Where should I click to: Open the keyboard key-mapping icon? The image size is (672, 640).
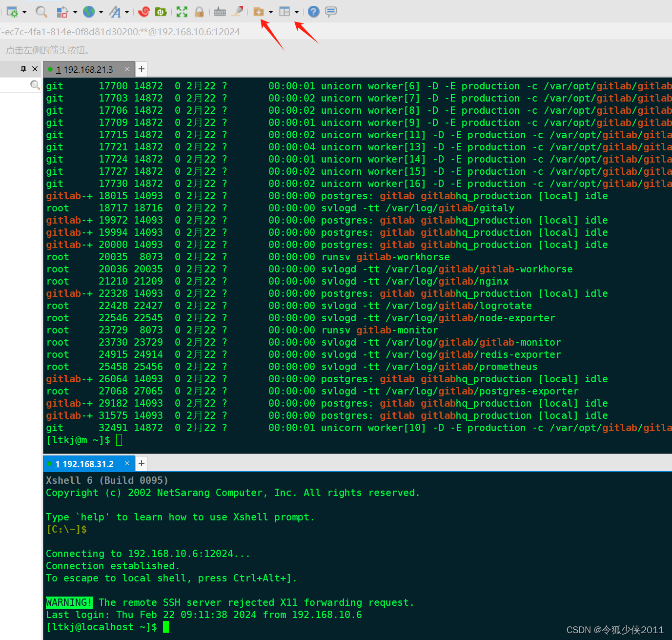[220, 12]
